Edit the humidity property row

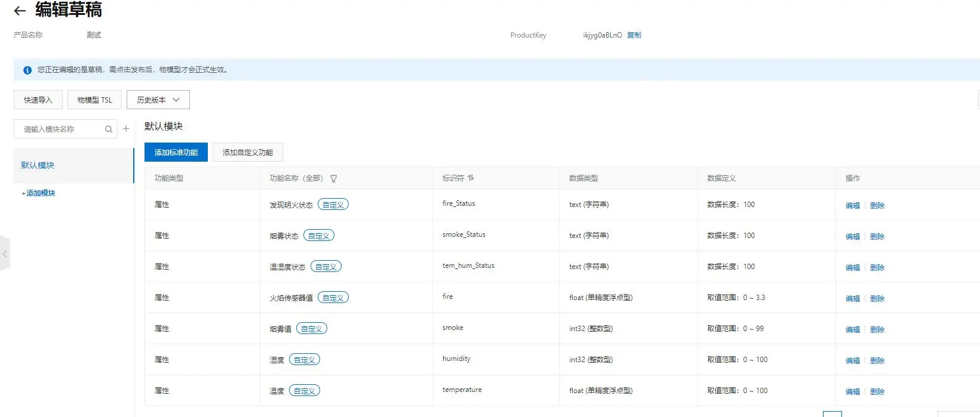tap(852, 361)
